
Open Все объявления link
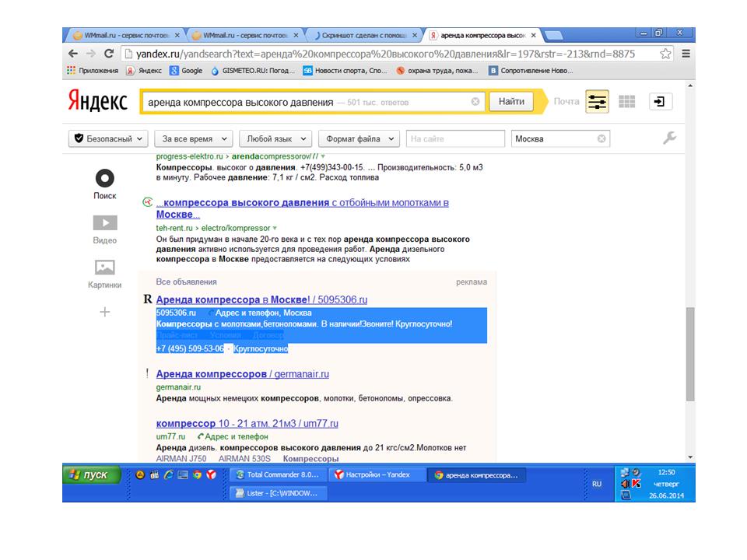click(x=186, y=282)
